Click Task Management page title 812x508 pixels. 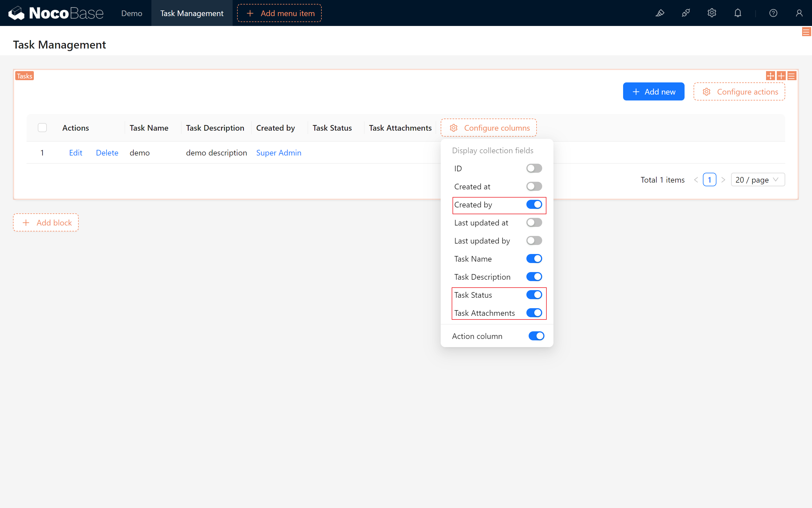pyautogui.click(x=59, y=44)
